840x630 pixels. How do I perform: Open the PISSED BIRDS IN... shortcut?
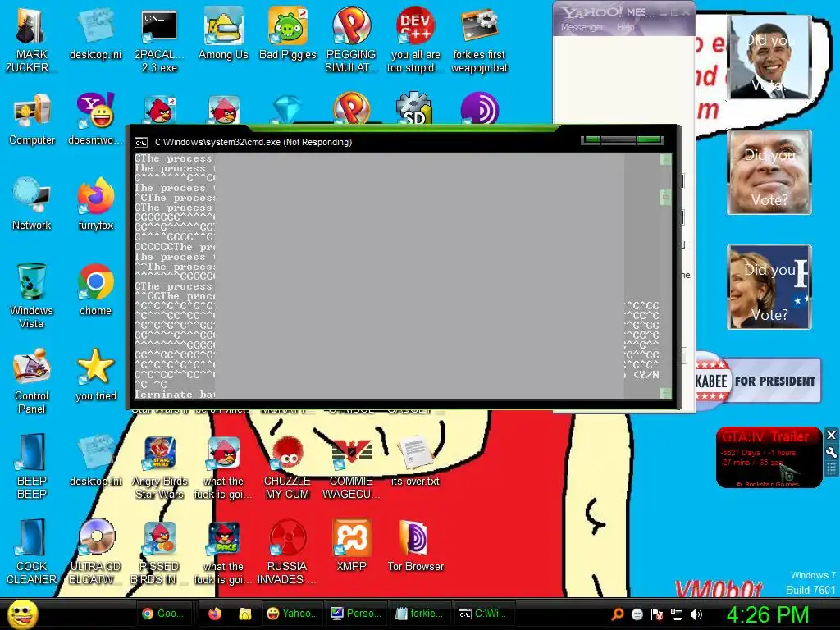point(159,552)
